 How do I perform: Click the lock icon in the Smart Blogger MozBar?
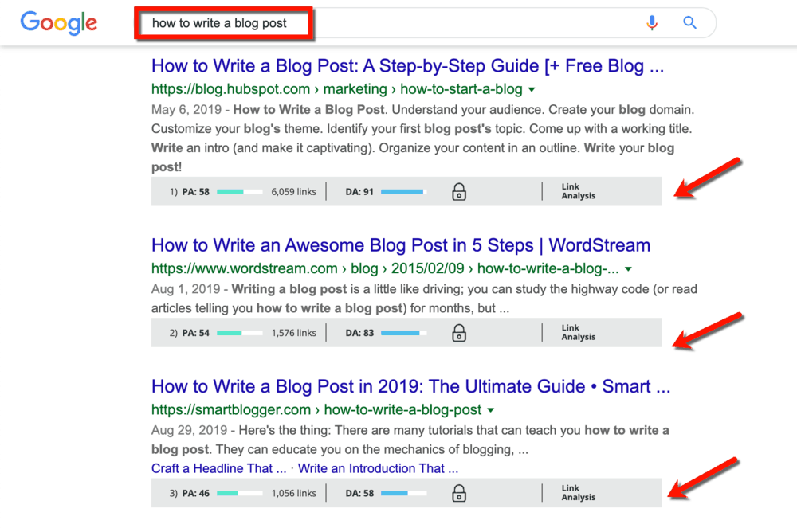pos(458,493)
